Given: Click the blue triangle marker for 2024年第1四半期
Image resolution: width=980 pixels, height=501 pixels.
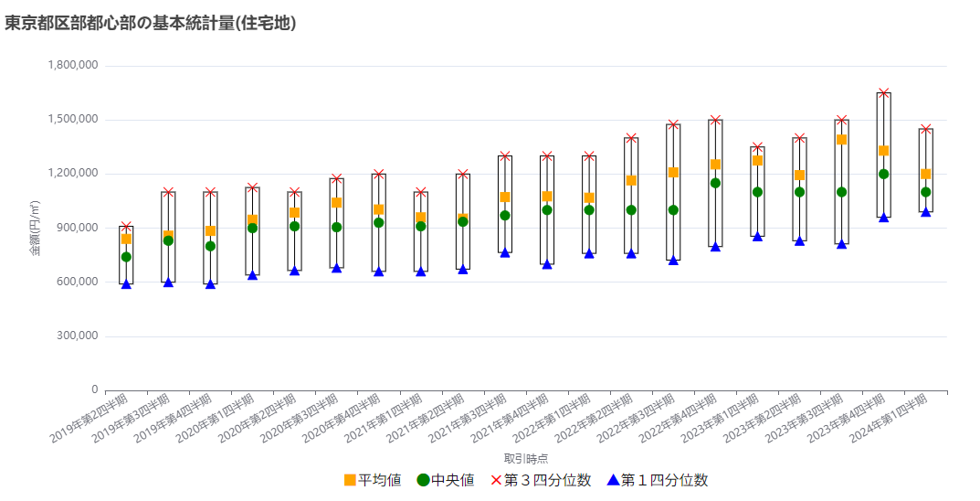Looking at the screenshot, I should [925, 212].
